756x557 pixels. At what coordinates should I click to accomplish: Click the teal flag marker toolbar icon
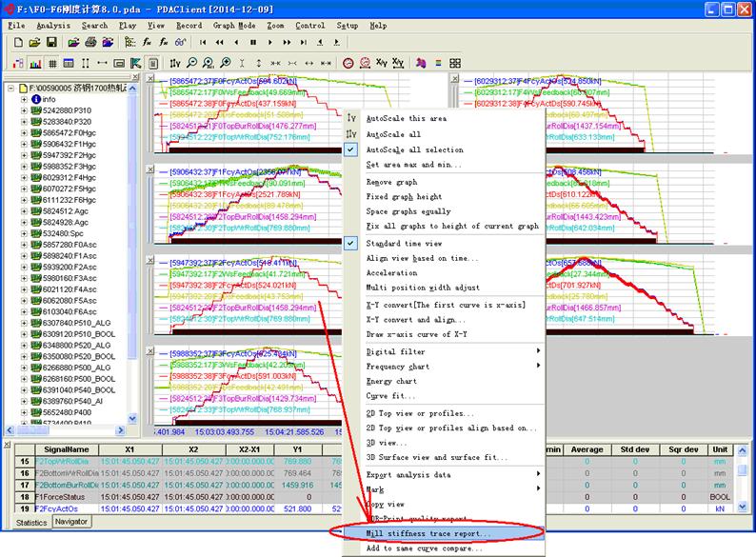(136, 63)
